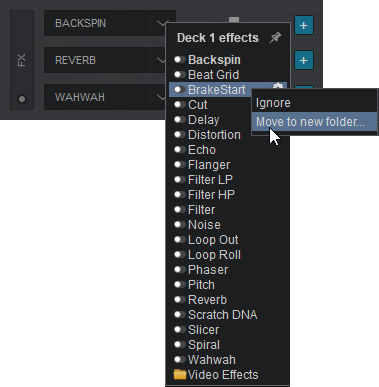Toggle the Reverb effect switch in list
379x387 pixels.
tap(180, 300)
